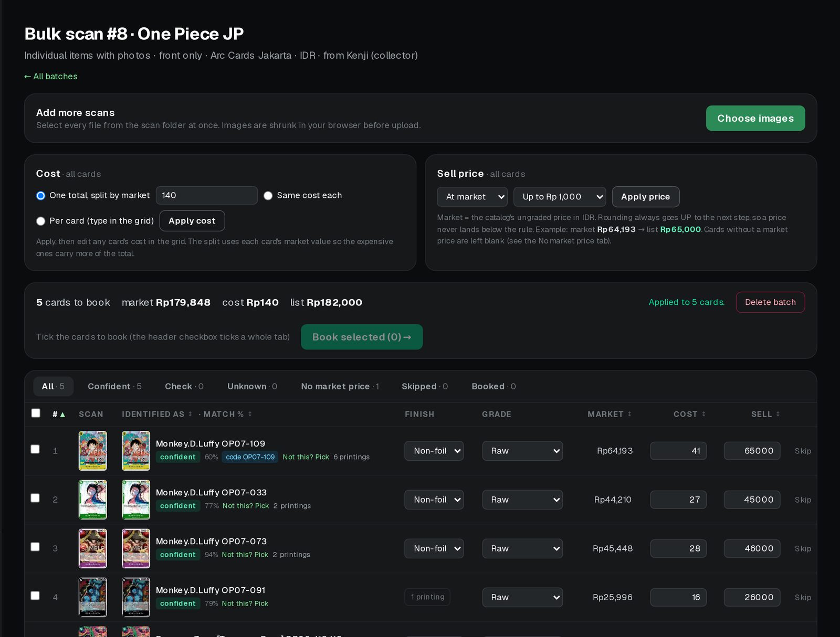
Task: Click the total cost input showing 140
Action: coord(207,195)
